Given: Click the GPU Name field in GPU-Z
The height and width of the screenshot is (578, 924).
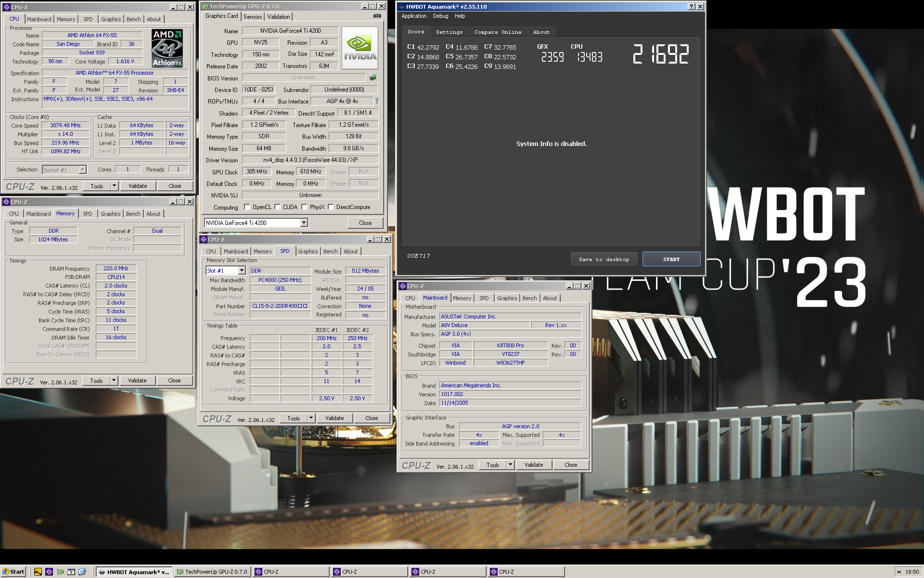Looking at the screenshot, I should coord(290,31).
